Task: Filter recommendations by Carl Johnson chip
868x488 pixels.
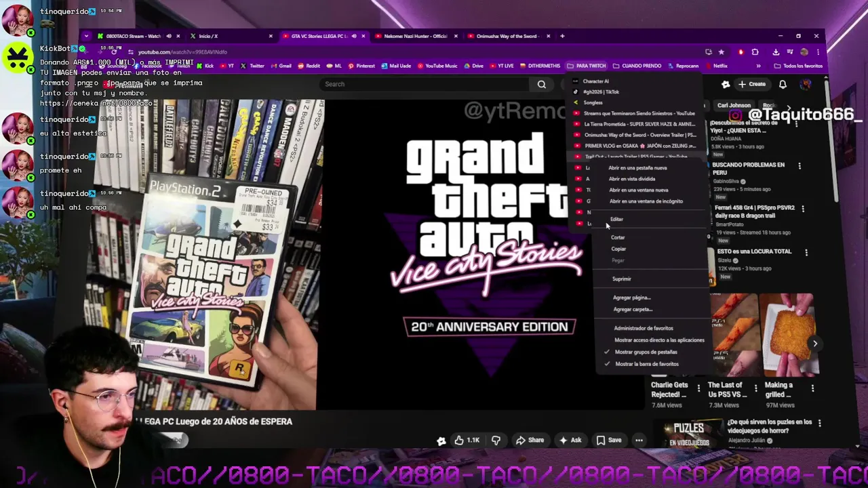Action: coord(734,106)
